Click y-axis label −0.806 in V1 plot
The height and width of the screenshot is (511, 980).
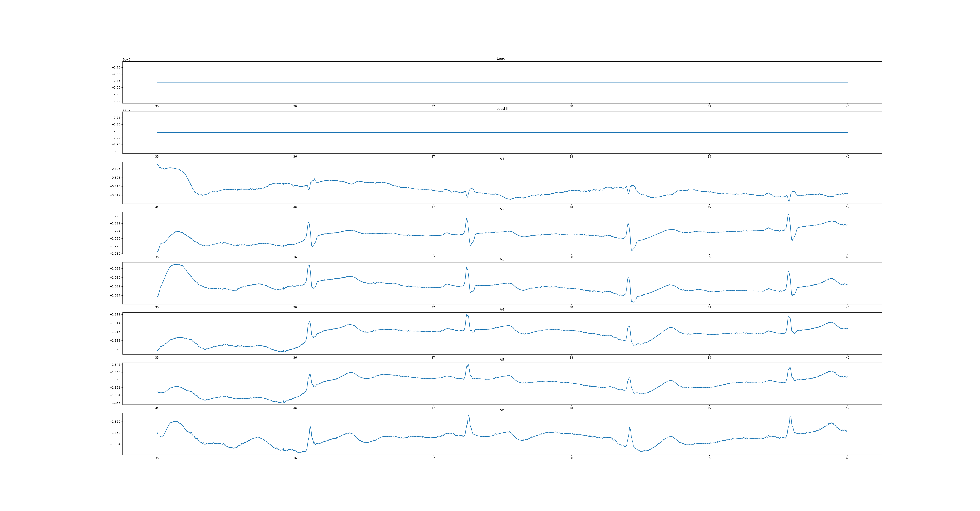(x=115, y=169)
